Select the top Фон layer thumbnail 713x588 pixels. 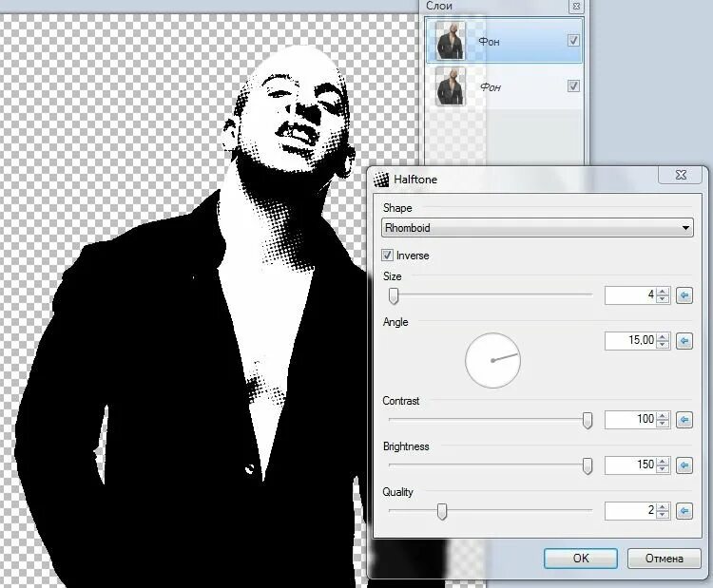click(451, 41)
